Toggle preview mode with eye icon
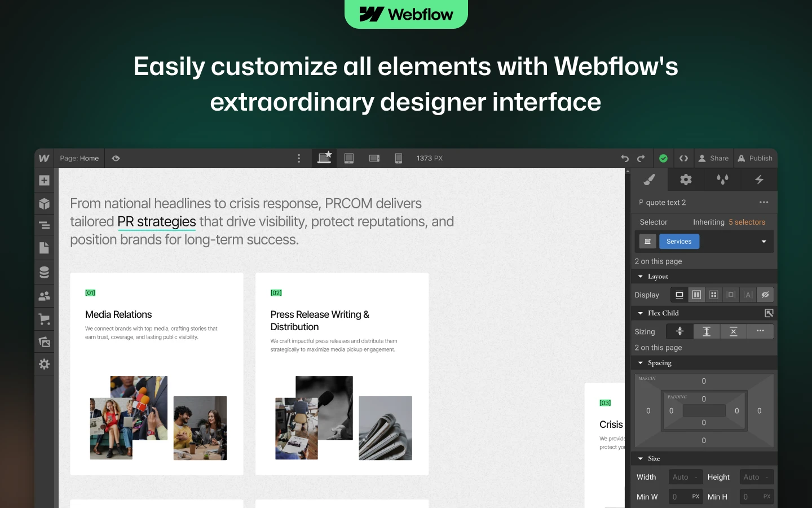 116,159
